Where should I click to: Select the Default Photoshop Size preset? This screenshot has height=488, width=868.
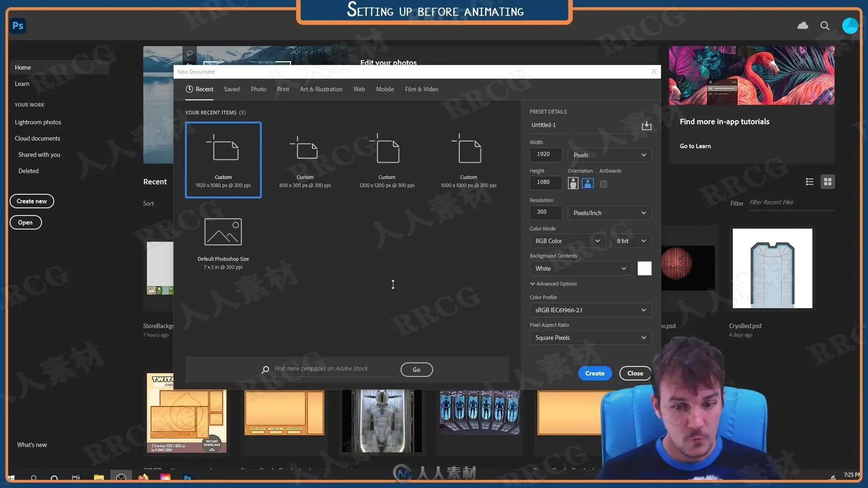click(223, 243)
